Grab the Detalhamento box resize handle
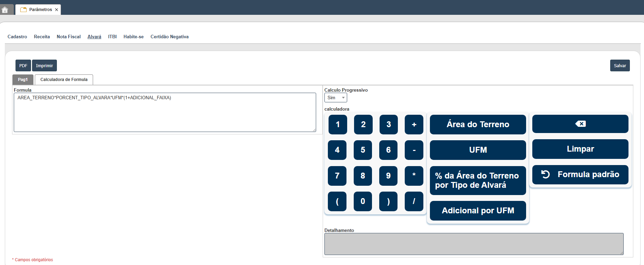The width and height of the screenshot is (644, 265). (622, 253)
